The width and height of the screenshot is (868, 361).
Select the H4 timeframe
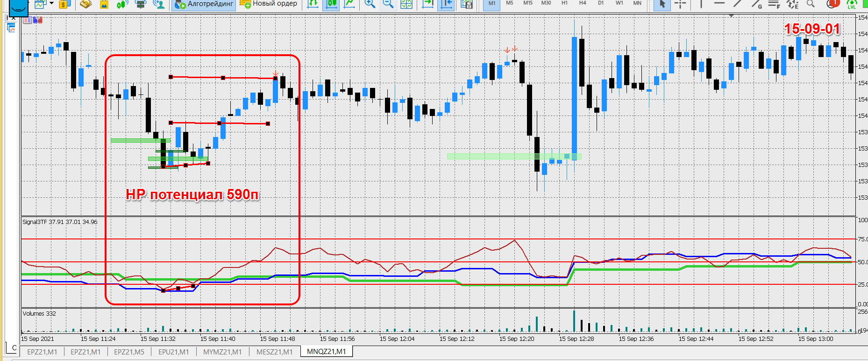[x=583, y=3]
